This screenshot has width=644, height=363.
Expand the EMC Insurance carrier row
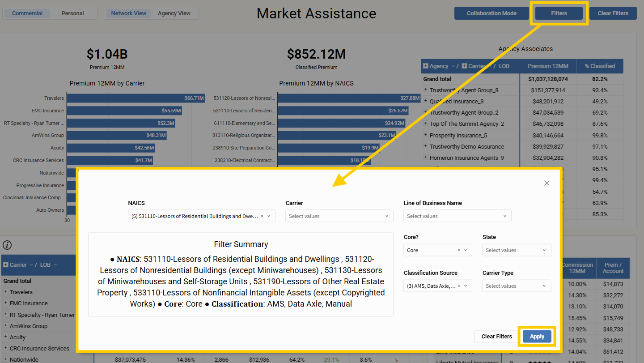pyautogui.click(x=6, y=303)
